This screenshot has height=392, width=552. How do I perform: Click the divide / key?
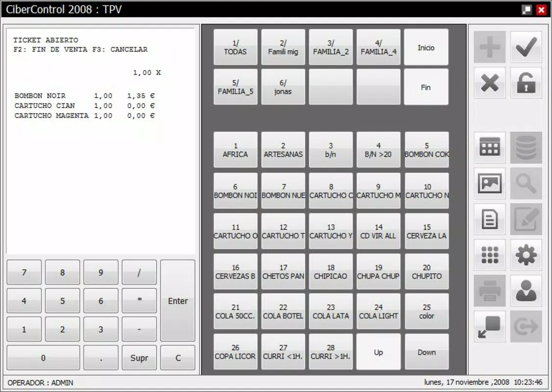[140, 272]
